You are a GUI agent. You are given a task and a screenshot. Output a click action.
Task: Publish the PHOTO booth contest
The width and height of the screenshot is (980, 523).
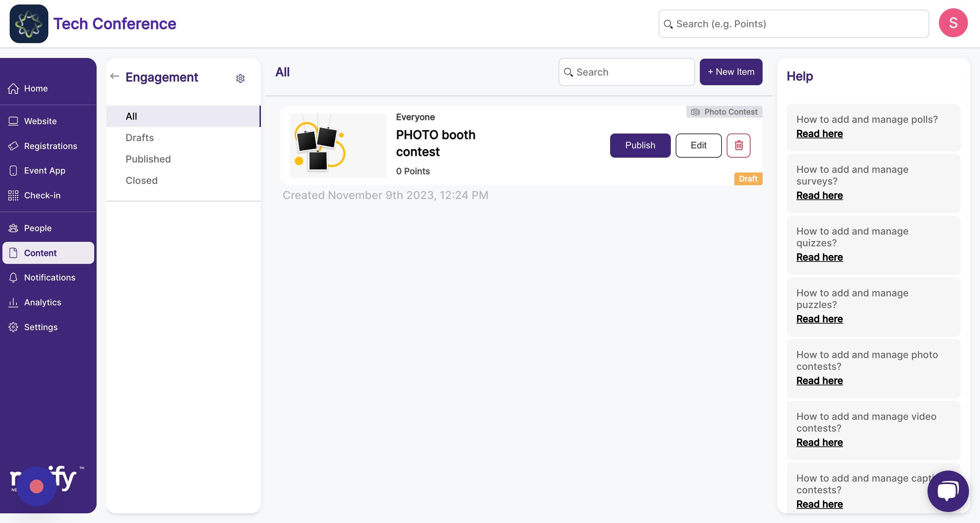click(x=640, y=145)
